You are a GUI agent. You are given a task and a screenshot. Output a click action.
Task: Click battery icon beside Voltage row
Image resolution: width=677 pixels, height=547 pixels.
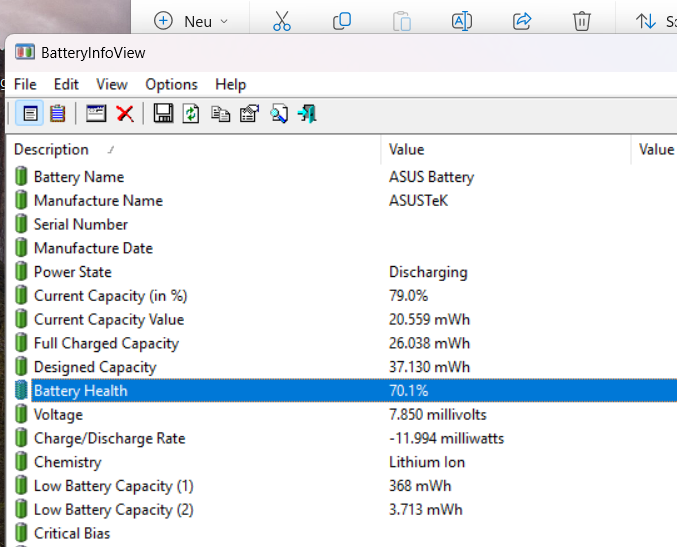[x=21, y=414]
